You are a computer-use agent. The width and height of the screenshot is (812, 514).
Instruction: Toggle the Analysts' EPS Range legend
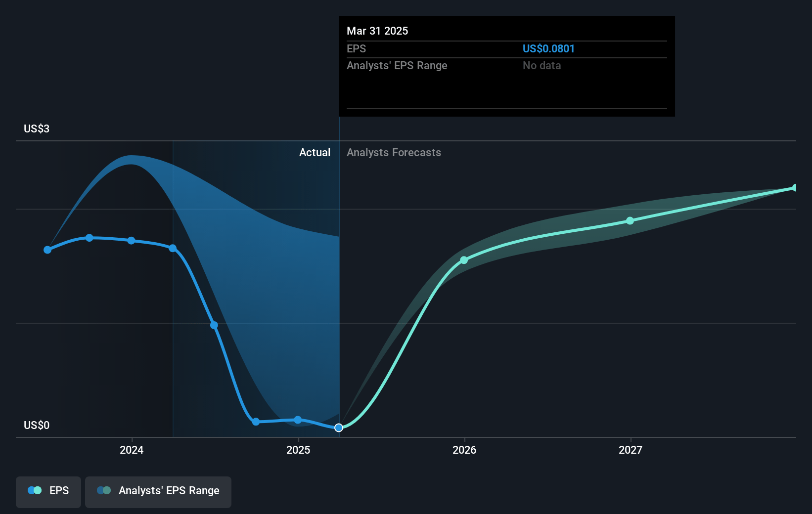158,492
